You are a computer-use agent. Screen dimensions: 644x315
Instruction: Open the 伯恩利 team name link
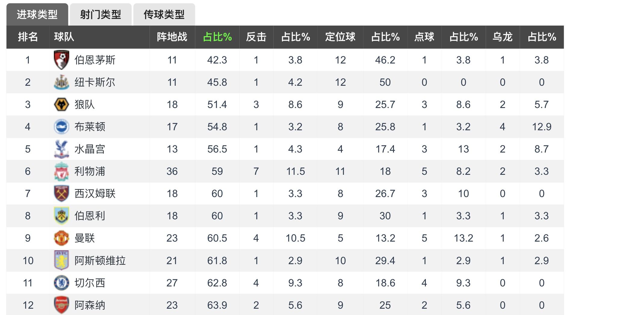click(90, 216)
